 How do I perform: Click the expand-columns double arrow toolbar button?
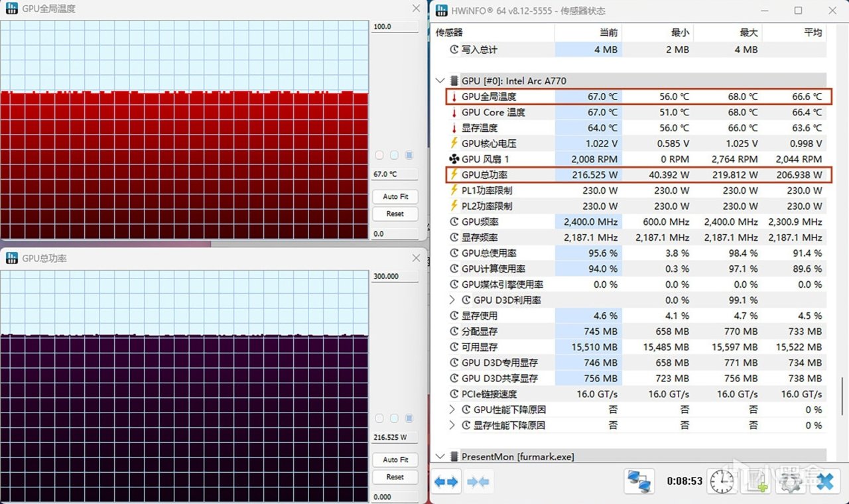tap(446, 481)
